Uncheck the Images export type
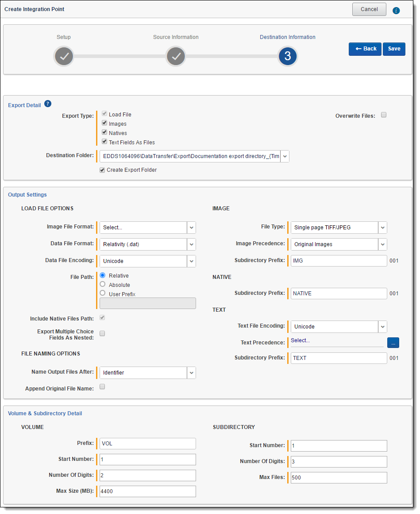Image resolution: width=420 pixels, height=514 pixels. (x=104, y=123)
